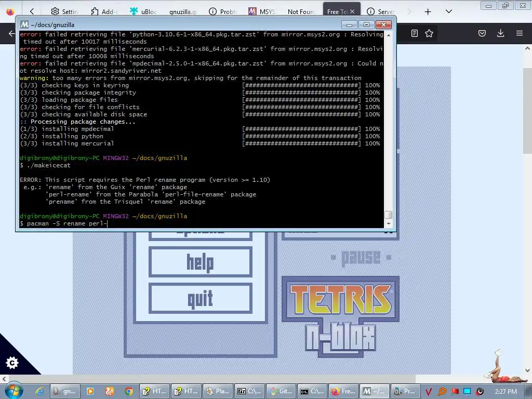Switch to the Problem loading tab
532x399 pixels.
click(x=223, y=11)
